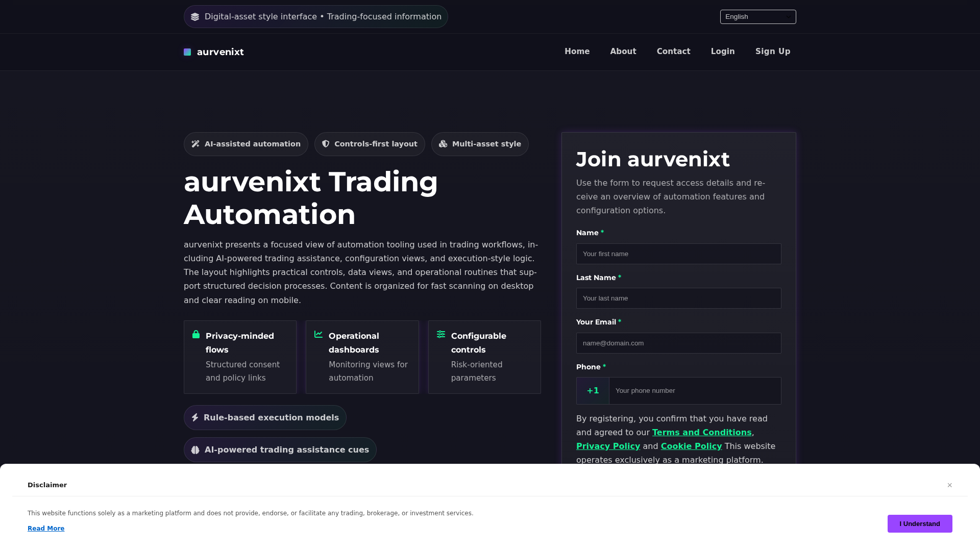Click the stacked layers icon in top banner
Image resolution: width=980 pixels, height=551 pixels.
tap(195, 17)
